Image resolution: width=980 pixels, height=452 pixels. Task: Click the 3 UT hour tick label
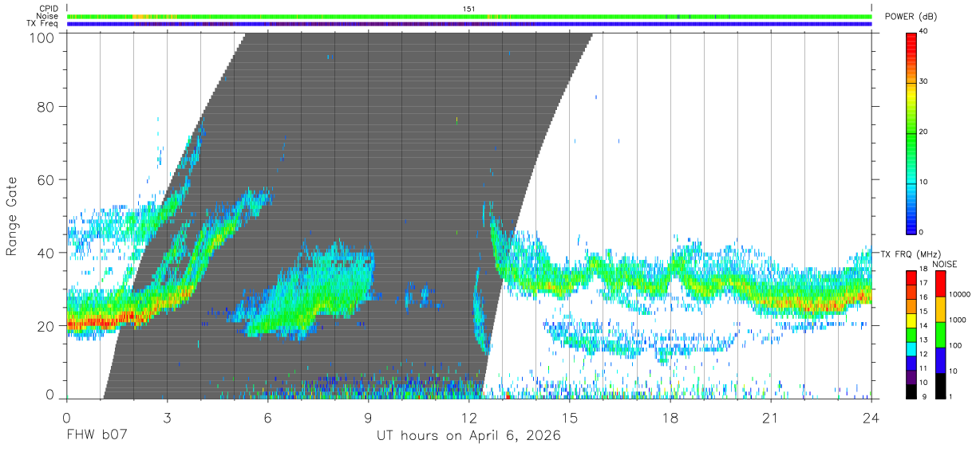click(x=167, y=418)
